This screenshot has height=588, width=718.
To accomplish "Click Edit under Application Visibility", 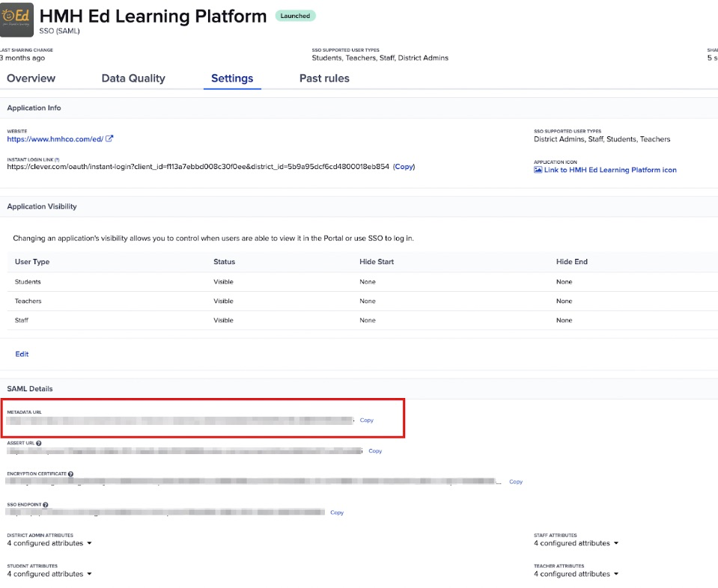I will (x=22, y=354).
